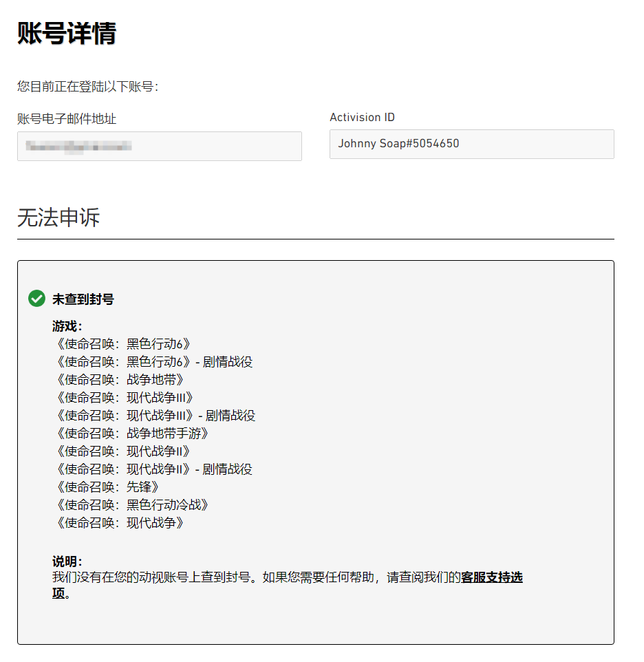Image resolution: width=644 pixels, height=662 pixels.
Task: Click the blurred account email address field
Action: (x=160, y=146)
